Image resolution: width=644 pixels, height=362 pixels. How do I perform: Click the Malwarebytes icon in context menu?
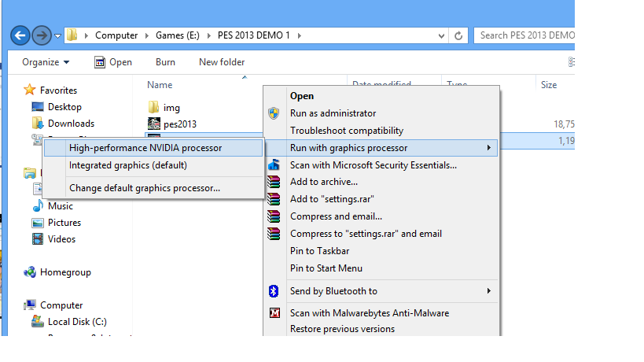(x=274, y=313)
